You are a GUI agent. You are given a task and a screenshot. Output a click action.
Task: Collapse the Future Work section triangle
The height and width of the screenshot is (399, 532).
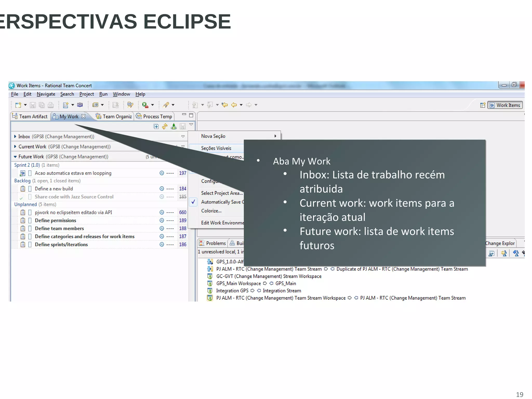(x=15, y=157)
